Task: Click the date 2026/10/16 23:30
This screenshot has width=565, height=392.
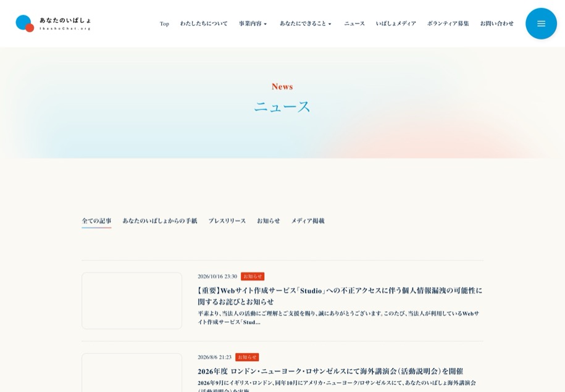Action: click(x=217, y=277)
